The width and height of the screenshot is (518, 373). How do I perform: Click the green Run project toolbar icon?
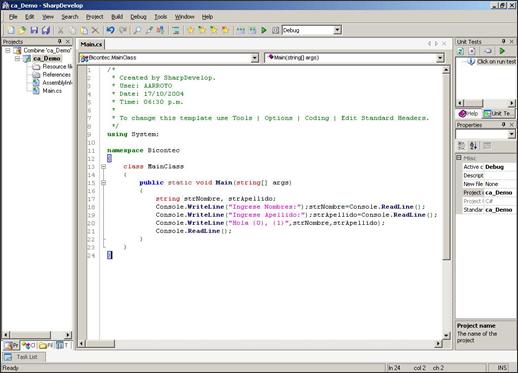pos(264,30)
